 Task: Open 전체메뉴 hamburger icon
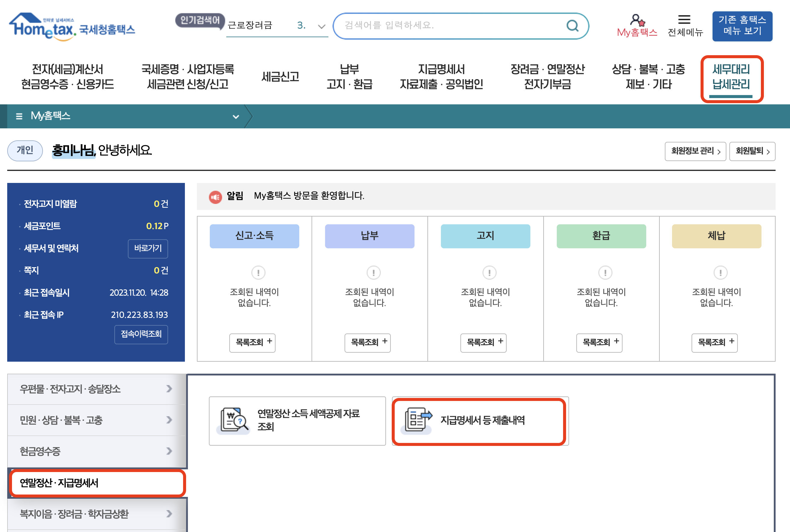click(684, 20)
